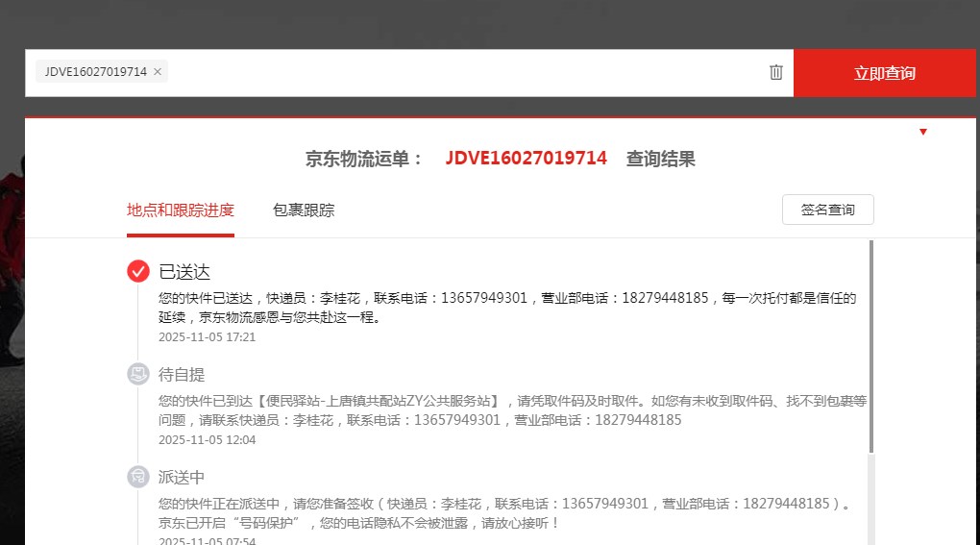Select the 待自提 status heading
This screenshot has width=980, height=545.
tap(182, 375)
